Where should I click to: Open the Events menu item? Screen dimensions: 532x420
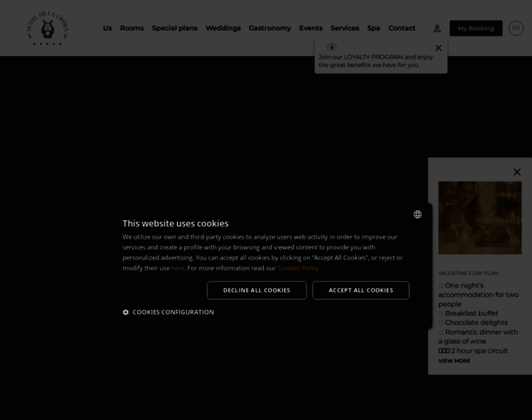(x=311, y=28)
